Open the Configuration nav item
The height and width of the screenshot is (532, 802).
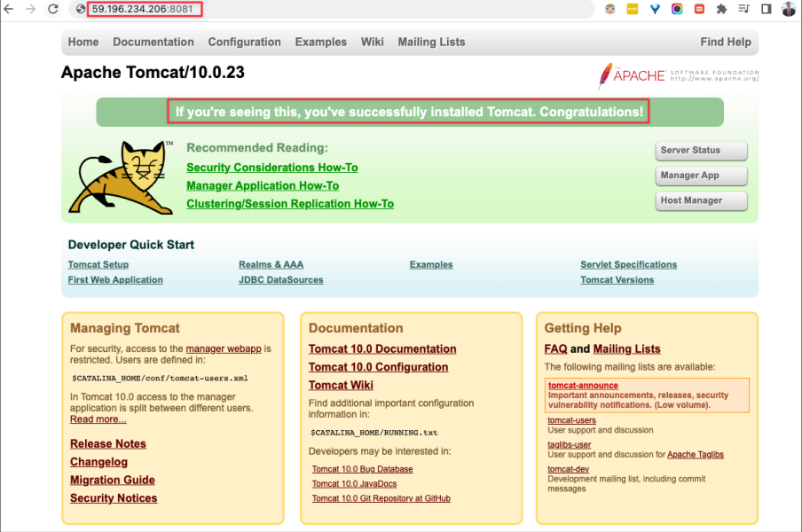point(245,42)
